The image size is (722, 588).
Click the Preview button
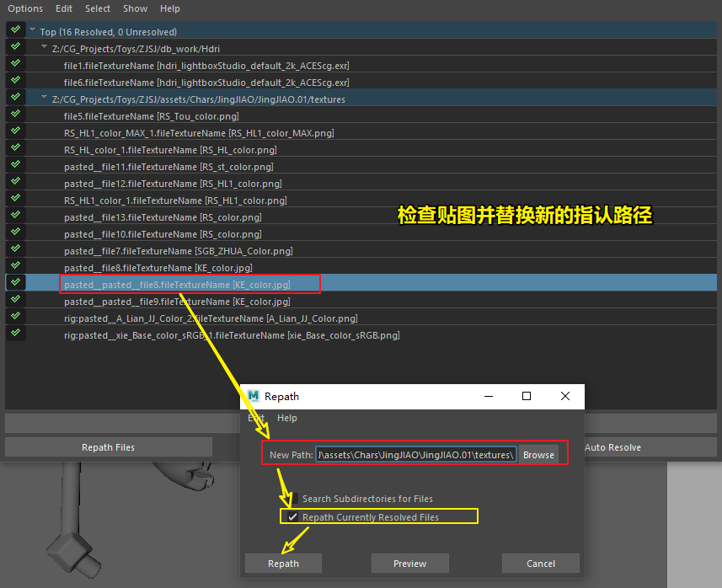409,564
